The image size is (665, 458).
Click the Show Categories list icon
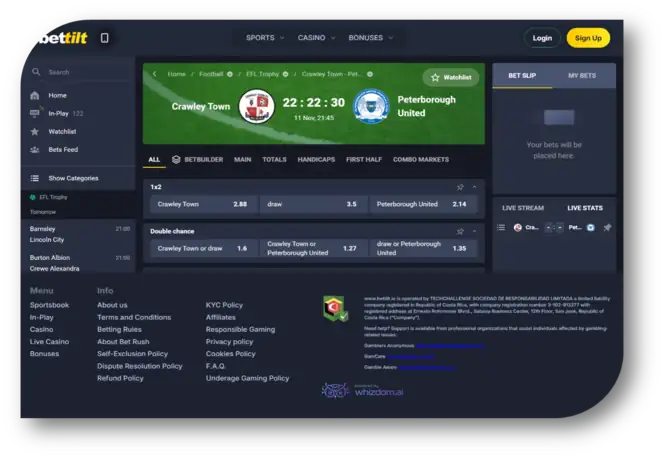point(35,178)
